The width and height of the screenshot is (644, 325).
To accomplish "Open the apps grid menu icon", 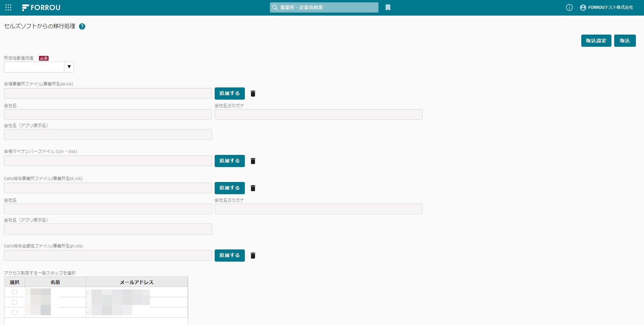I will (8, 7).
